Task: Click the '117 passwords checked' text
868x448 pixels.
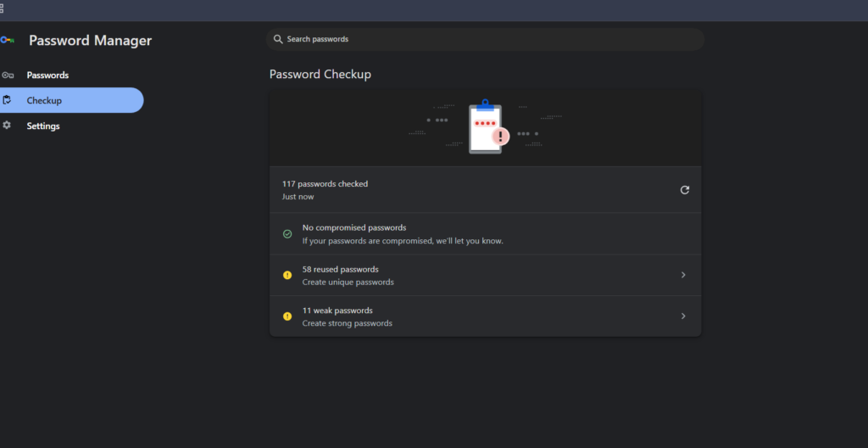Action: (325, 183)
